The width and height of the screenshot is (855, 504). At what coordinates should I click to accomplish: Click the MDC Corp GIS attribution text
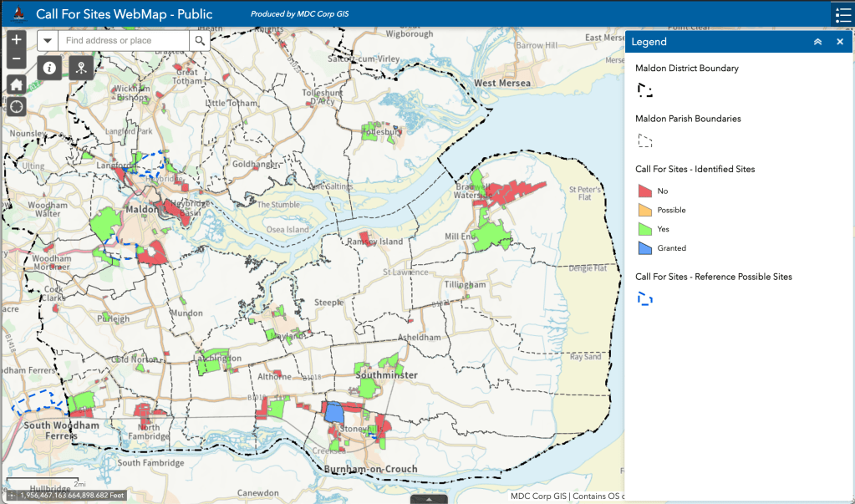(x=538, y=496)
